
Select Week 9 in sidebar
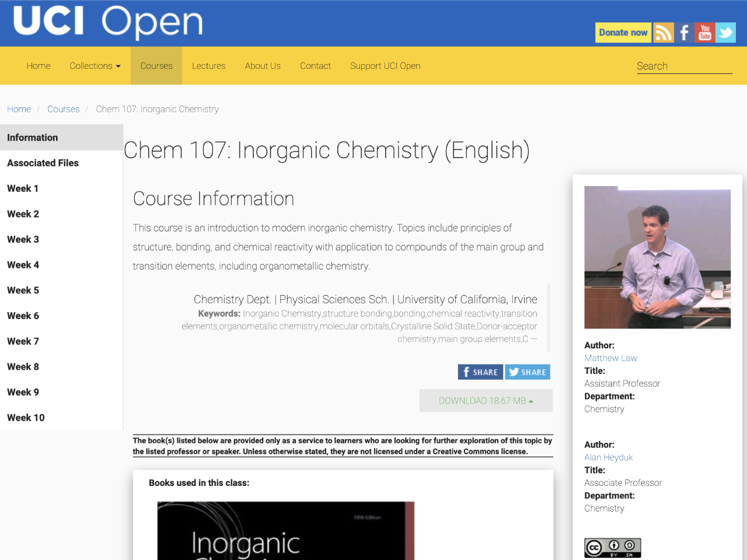pyautogui.click(x=61, y=392)
